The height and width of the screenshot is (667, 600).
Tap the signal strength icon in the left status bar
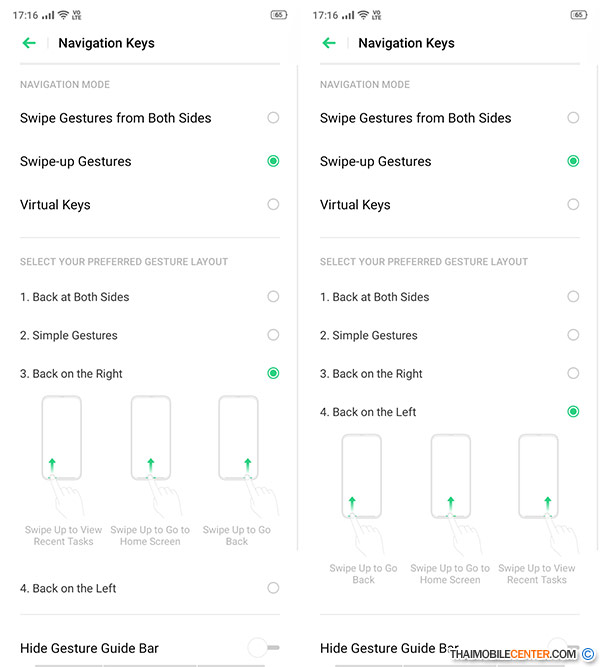[48, 15]
